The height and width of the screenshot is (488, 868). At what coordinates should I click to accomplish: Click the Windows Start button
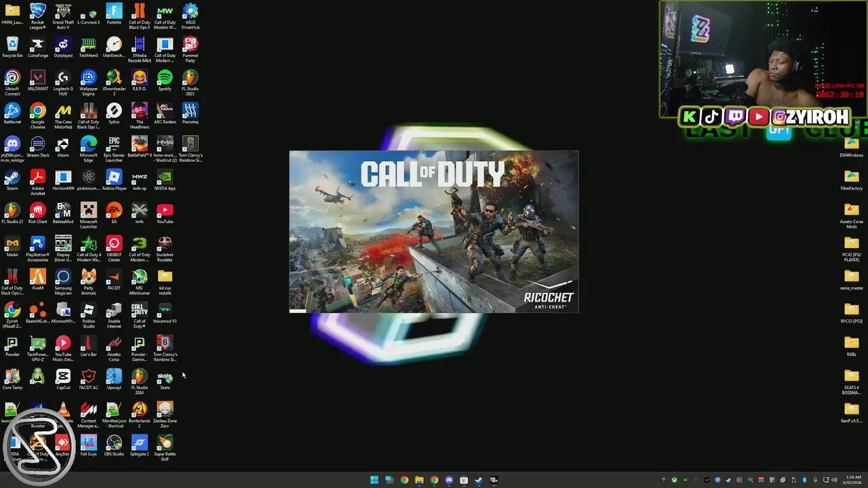pos(374,480)
